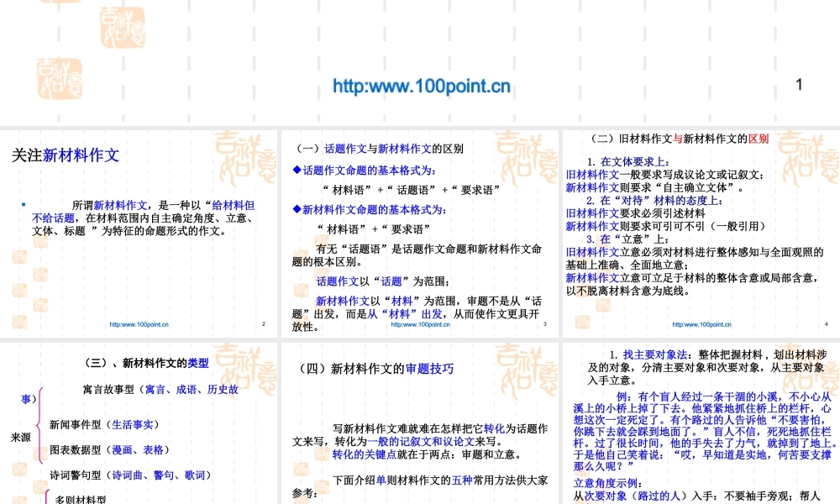Click the sentence 转化的关键点就在于两点
840x504 pixels.
click(427, 454)
